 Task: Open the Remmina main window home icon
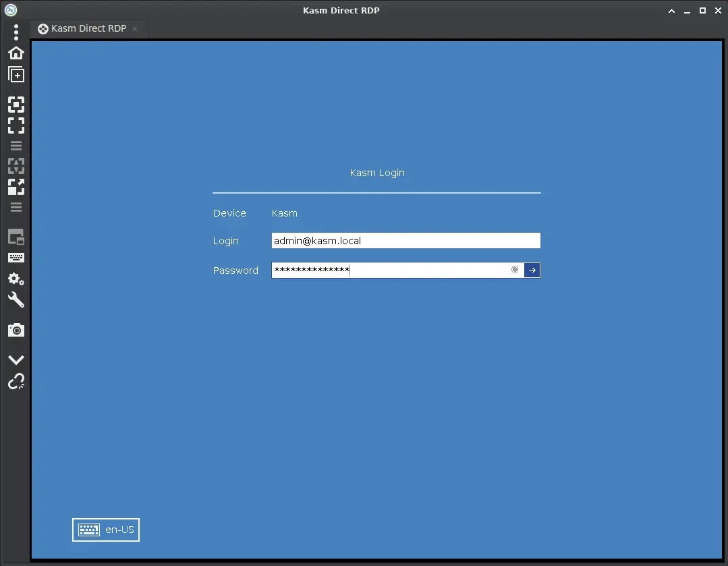(x=16, y=53)
